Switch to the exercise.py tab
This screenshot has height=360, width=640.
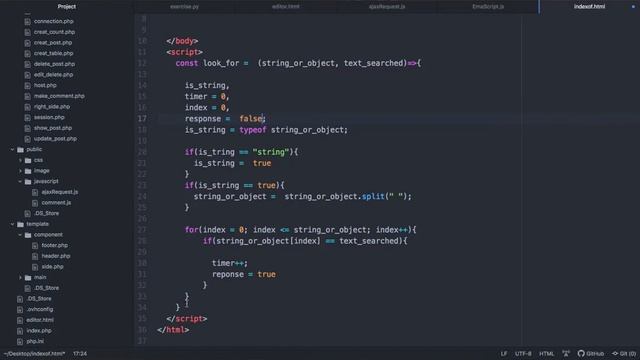point(184,7)
